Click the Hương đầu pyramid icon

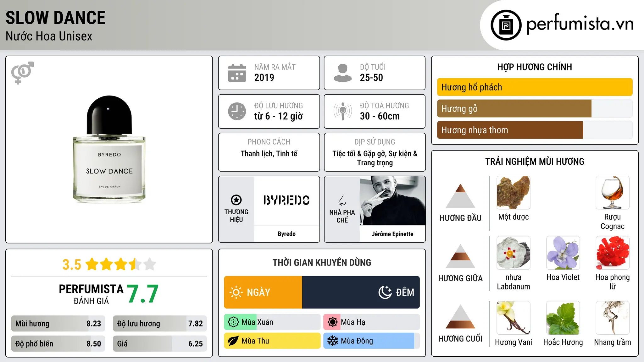click(460, 196)
